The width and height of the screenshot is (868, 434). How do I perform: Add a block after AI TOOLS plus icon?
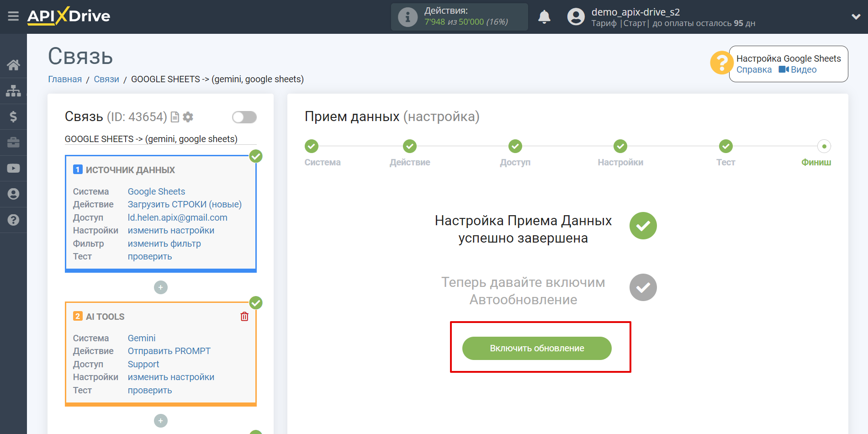pyautogui.click(x=160, y=421)
